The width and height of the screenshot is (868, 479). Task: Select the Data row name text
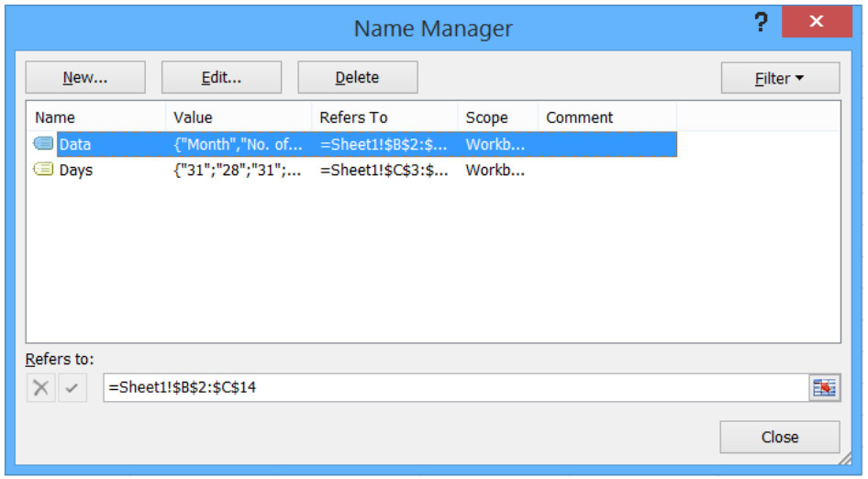(x=74, y=145)
